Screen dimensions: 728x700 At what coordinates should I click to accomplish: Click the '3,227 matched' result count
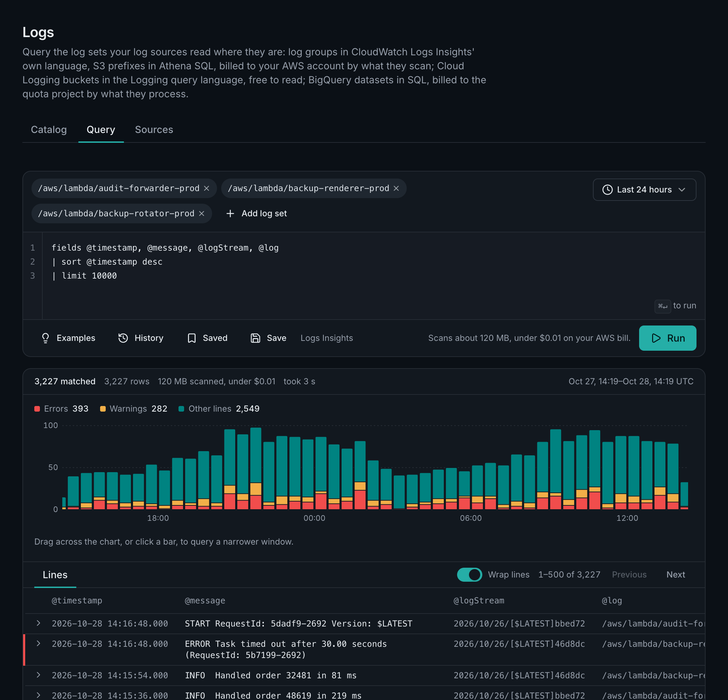click(x=65, y=381)
